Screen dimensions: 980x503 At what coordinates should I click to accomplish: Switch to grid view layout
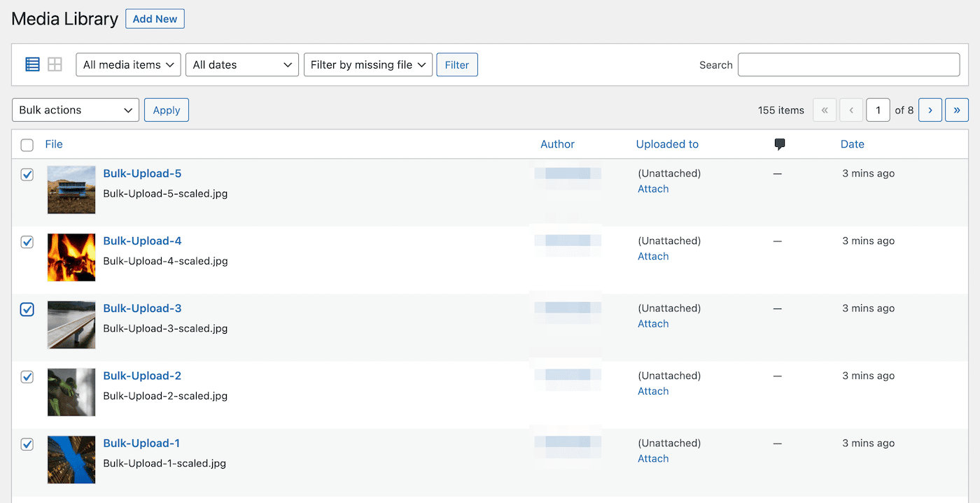[55, 64]
